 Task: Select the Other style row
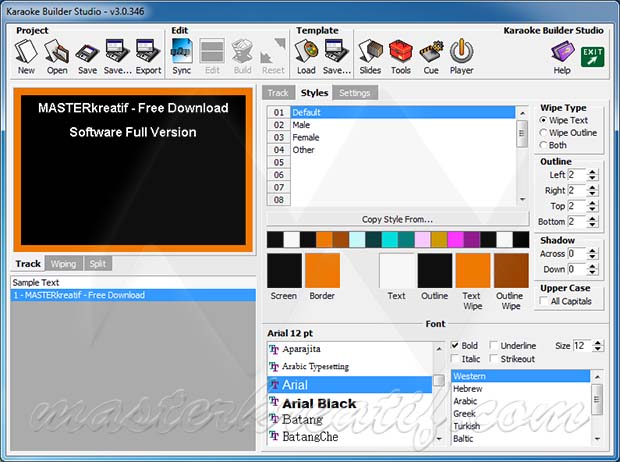pos(403,150)
